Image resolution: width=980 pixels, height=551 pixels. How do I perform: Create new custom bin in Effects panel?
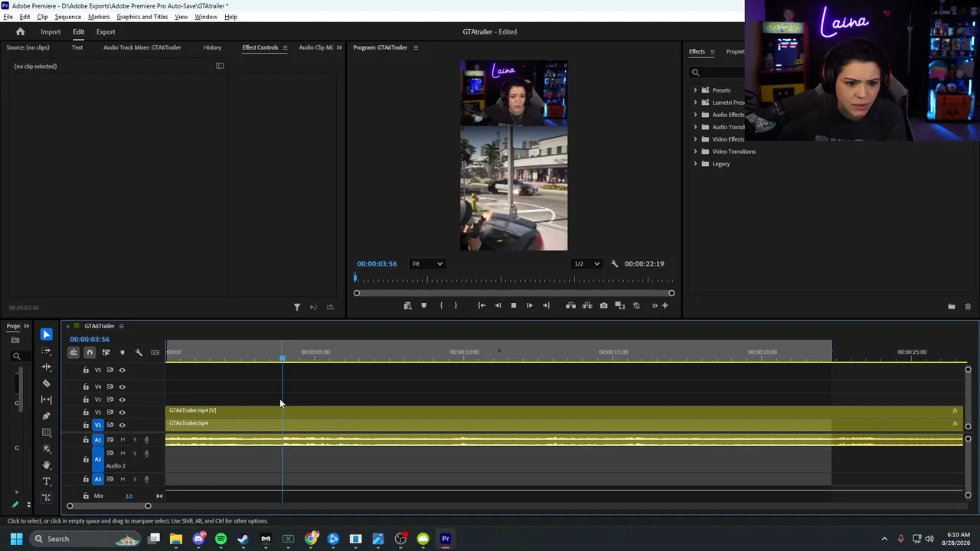(x=951, y=307)
